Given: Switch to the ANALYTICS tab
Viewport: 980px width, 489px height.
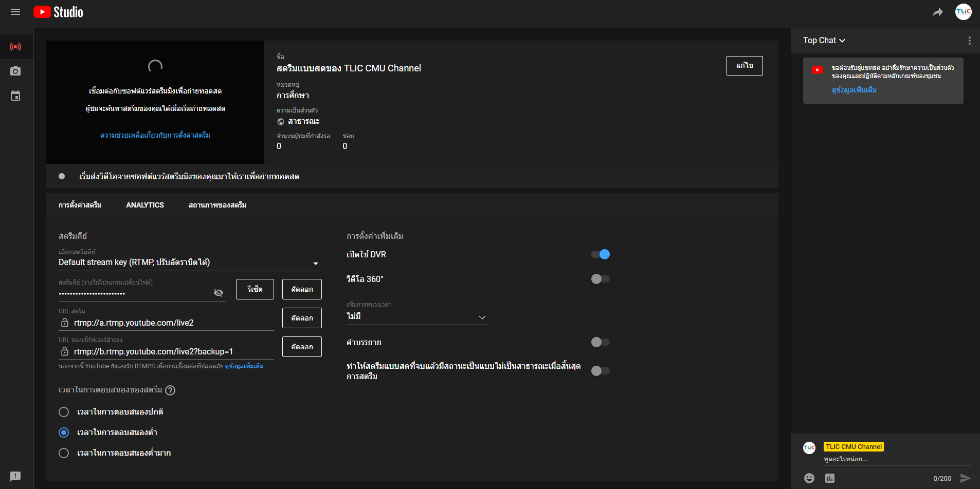Looking at the screenshot, I should point(145,205).
